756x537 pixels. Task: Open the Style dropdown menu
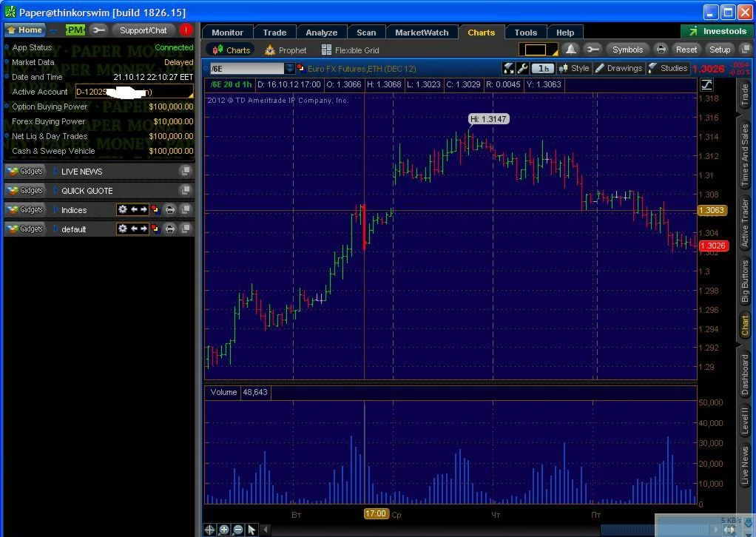click(574, 69)
